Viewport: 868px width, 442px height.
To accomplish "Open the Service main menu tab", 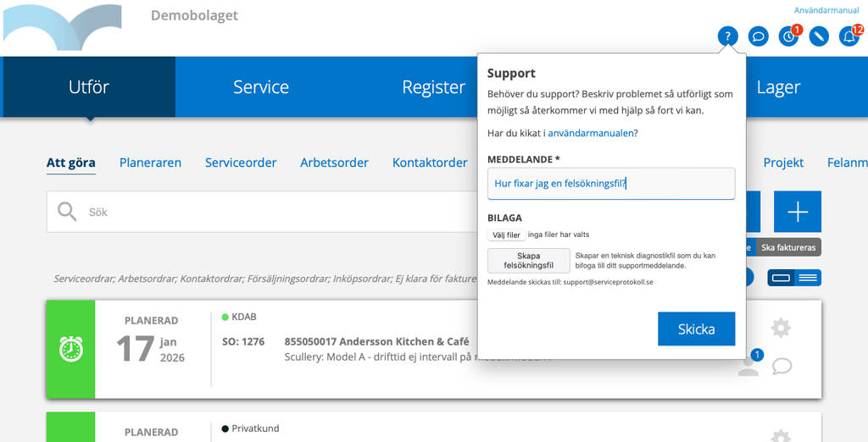I will tap(261, 87).
